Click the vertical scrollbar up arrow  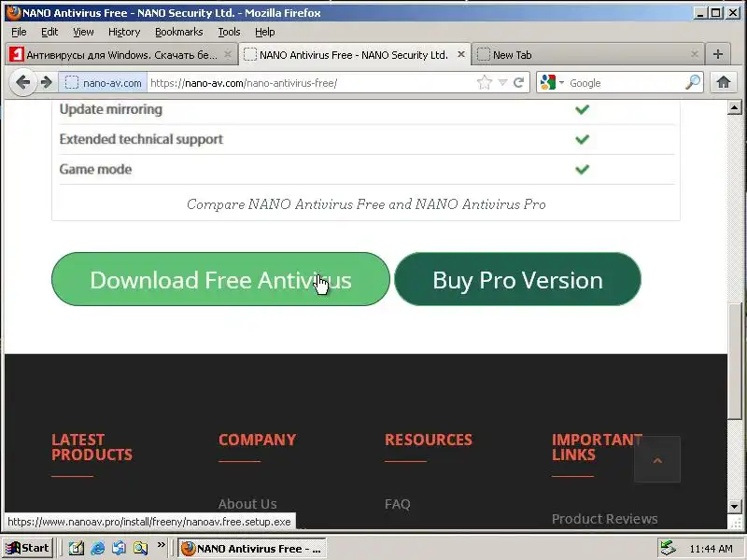(x=734, y=107)
